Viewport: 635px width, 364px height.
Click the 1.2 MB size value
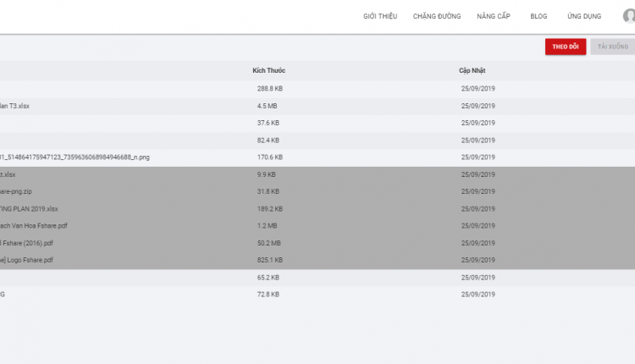click(267, 226)
